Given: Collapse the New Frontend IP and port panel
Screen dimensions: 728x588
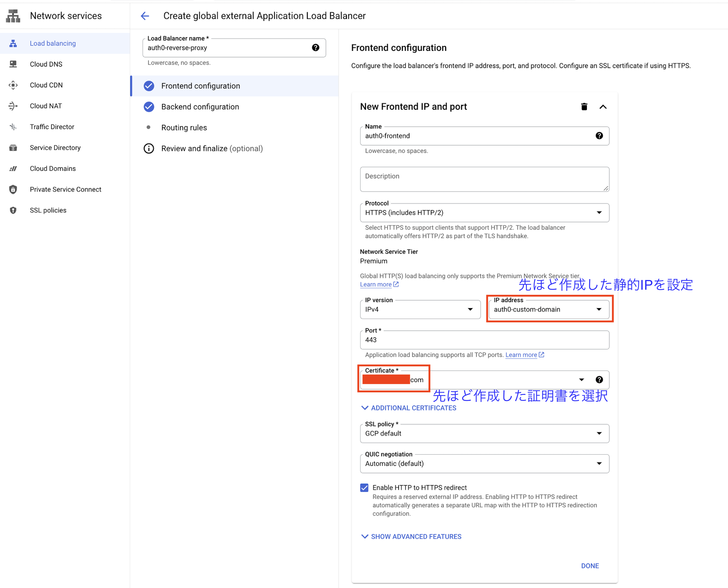Looking at the screenshot, I should coord(603,107).
